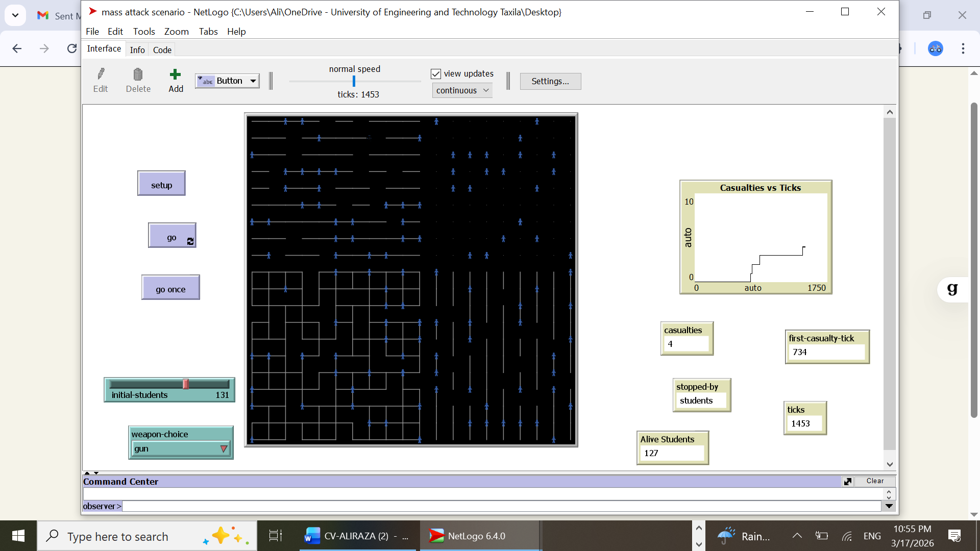Open the continuous update mode dropdown

tap(462, 90)
